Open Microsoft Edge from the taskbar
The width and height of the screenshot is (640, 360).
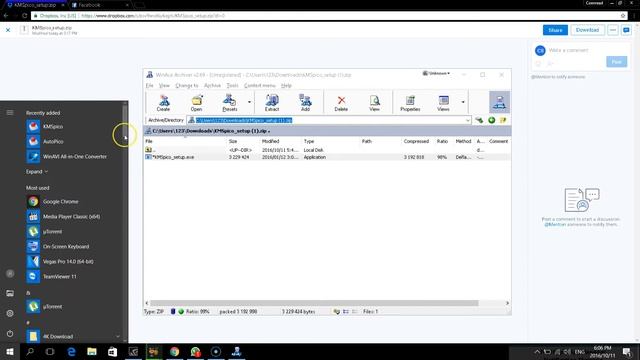click(71, 351)
